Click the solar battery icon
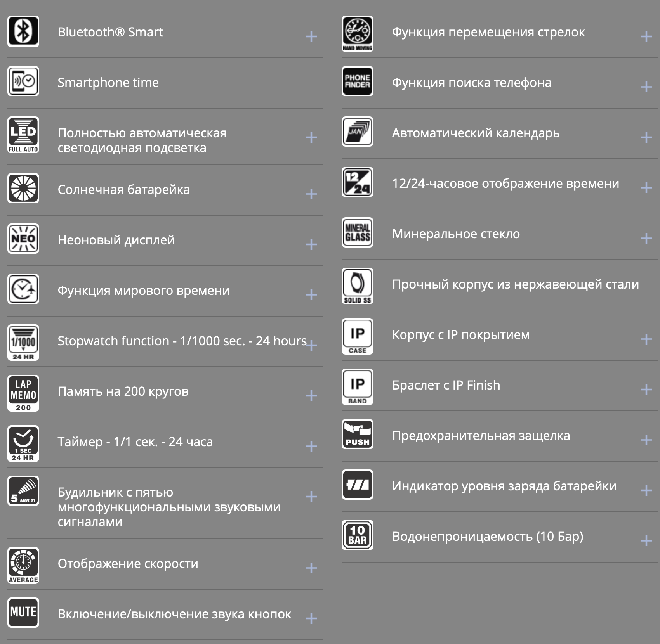This screenshot has height=644, width=660. pos(23,189)
